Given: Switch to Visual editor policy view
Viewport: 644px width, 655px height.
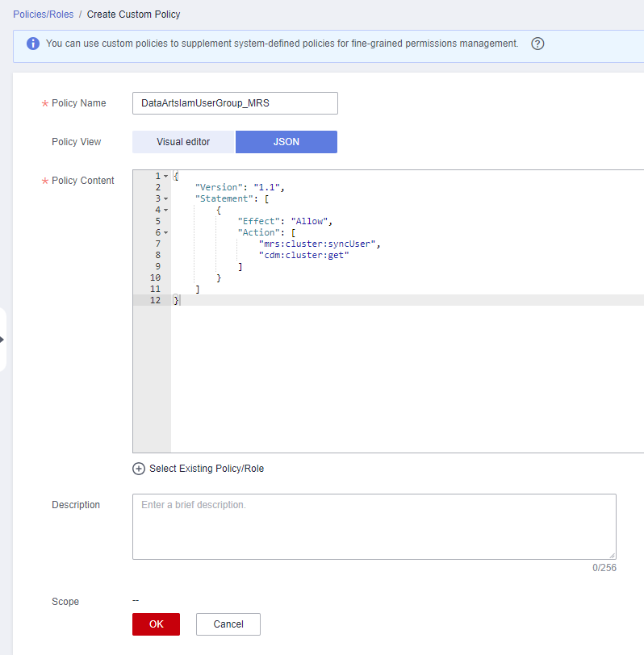Looking at the screenshot, I should [183, 142].
